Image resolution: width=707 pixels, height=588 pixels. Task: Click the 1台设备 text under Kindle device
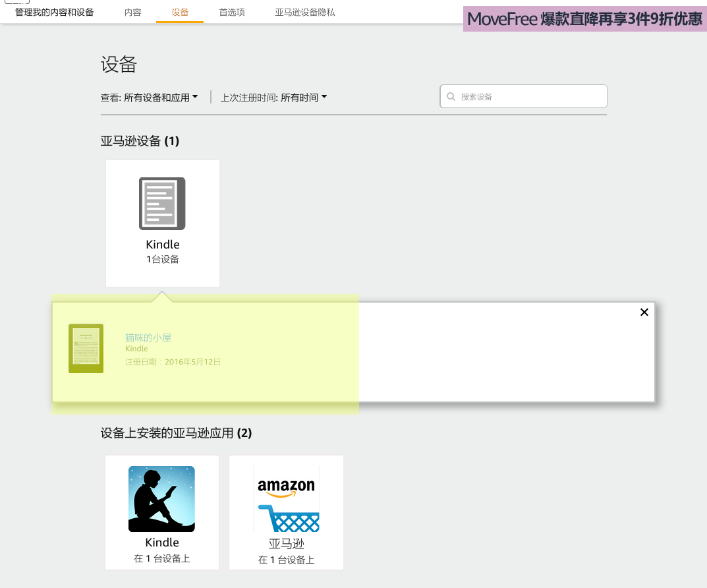click(163, 260)
